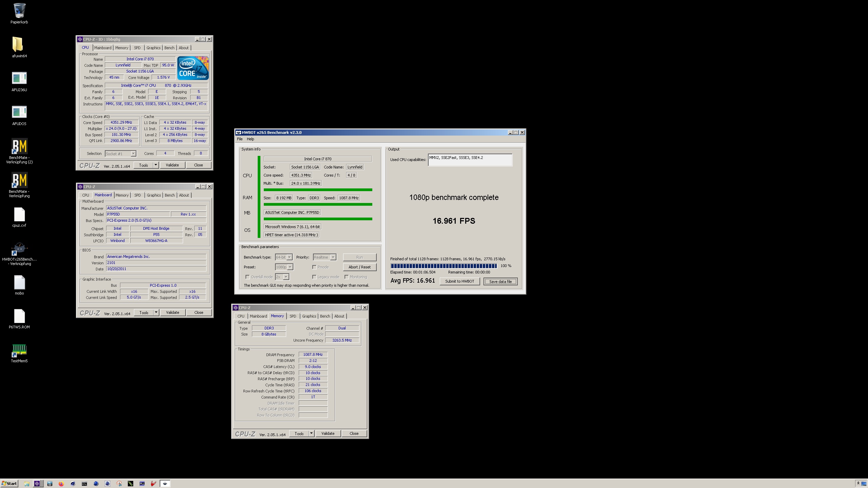Click the Core Voltage 1.576 V value
The height and width of the screenshot is (488, 868).
click(163, 77)
